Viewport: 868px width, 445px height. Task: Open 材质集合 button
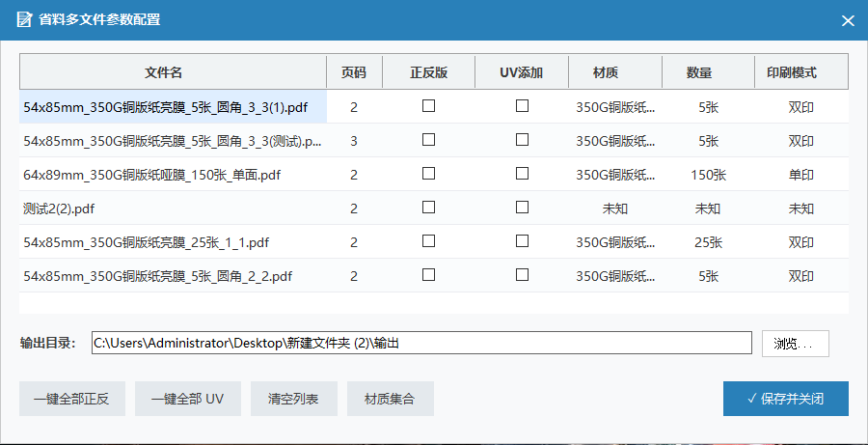click(x=391, y=399)
